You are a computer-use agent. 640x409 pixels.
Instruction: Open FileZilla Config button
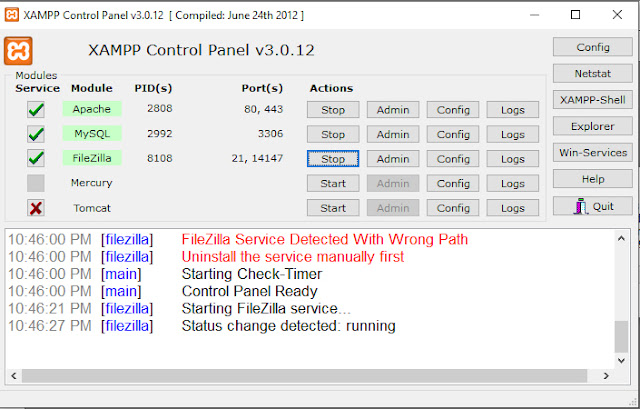pos(453,159)
